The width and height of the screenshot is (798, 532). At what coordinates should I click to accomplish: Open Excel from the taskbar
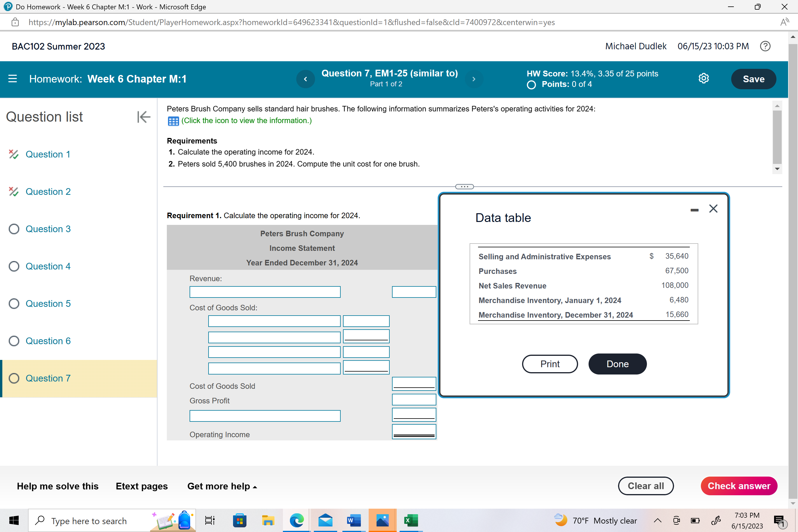pos(411,520)
